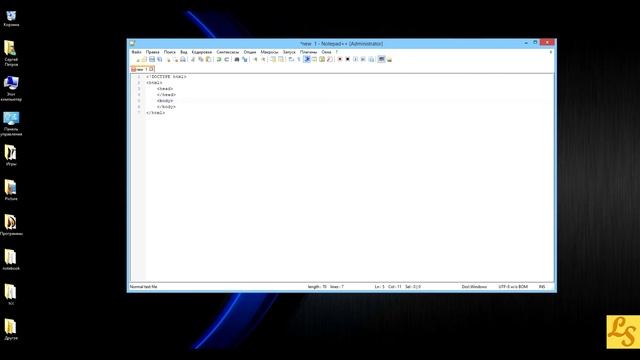Open the Синтаксисы menu
Image resolution: width=640 pixels, height=360 pixels.
[x=228, y=52]
